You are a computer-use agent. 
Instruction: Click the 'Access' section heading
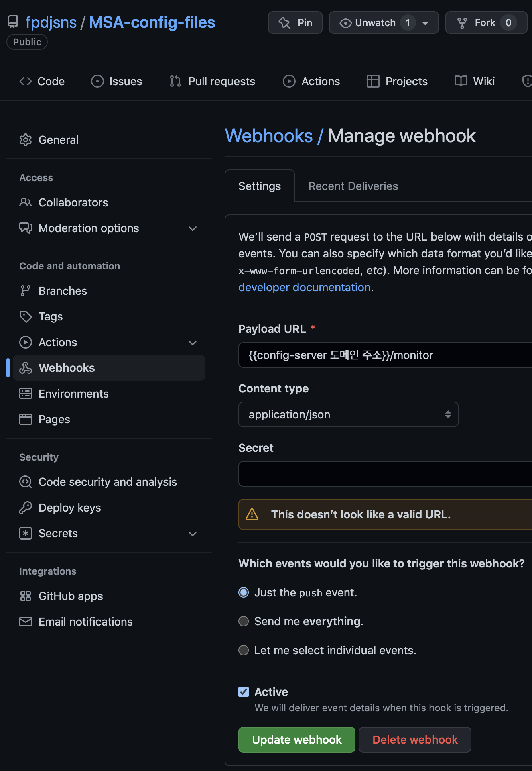pyautogui.click(x=36, y=177)
